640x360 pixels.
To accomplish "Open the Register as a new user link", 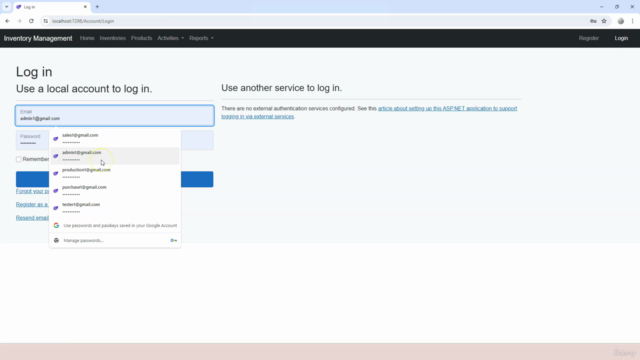I will (x=32, y=204).
